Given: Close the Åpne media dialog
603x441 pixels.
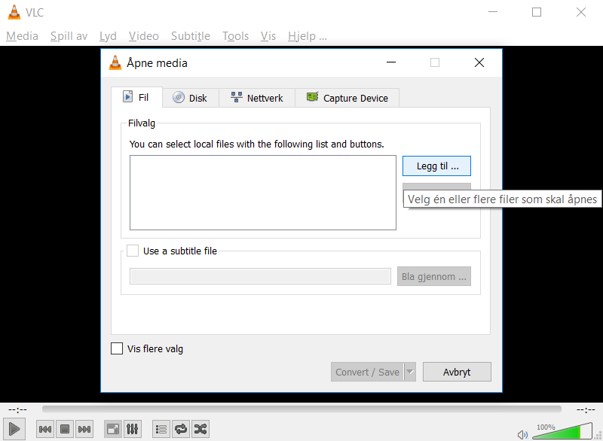Looking at the screenshot, I should click(x=479, y=62).
